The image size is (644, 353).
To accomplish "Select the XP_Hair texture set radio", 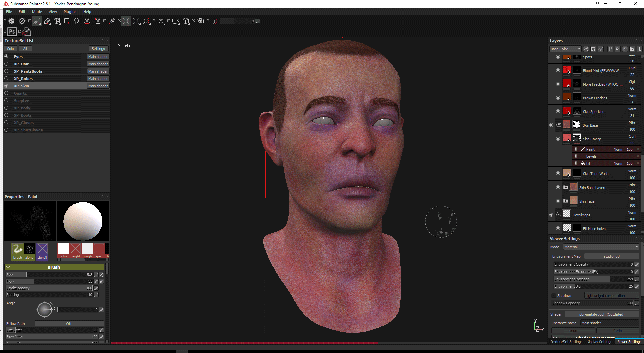I will coord(6,64).
